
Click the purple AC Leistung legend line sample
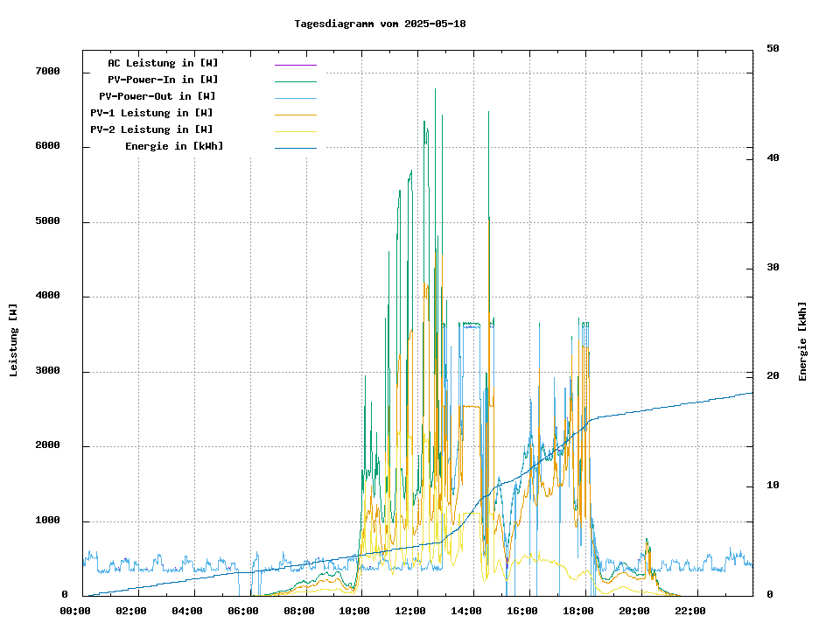tap(295, 64)
